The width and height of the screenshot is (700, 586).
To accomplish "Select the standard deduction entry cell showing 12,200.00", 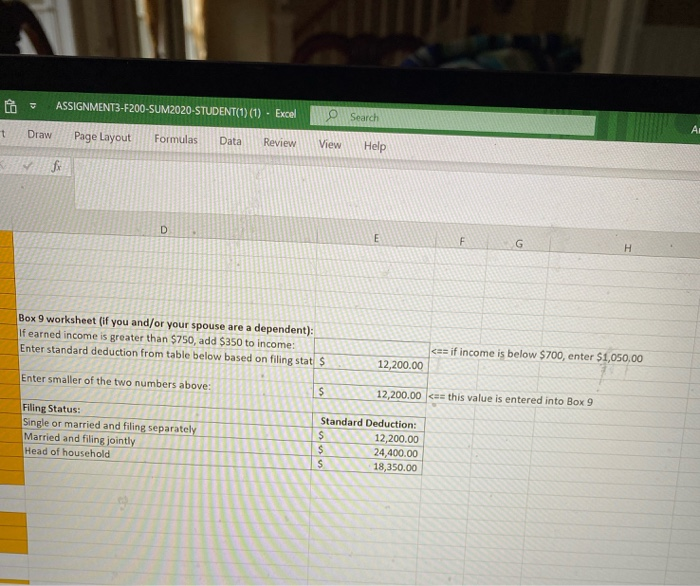I will (x=371, y=363).
